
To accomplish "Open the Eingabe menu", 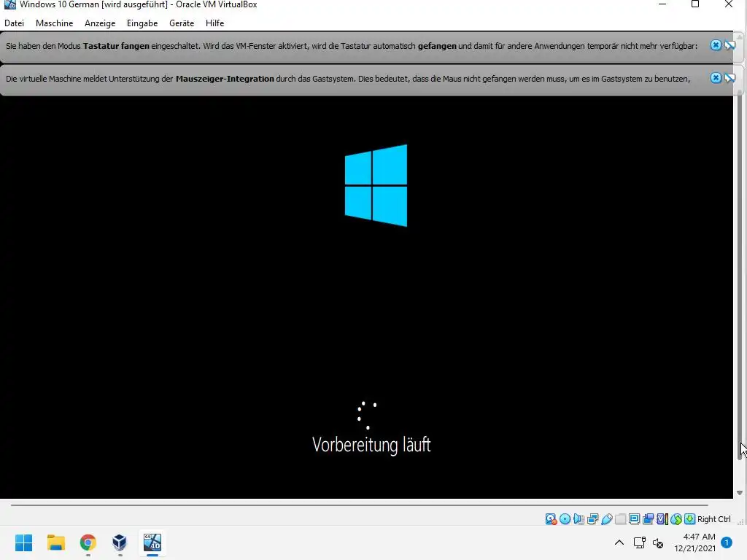I will coord(142,23).
